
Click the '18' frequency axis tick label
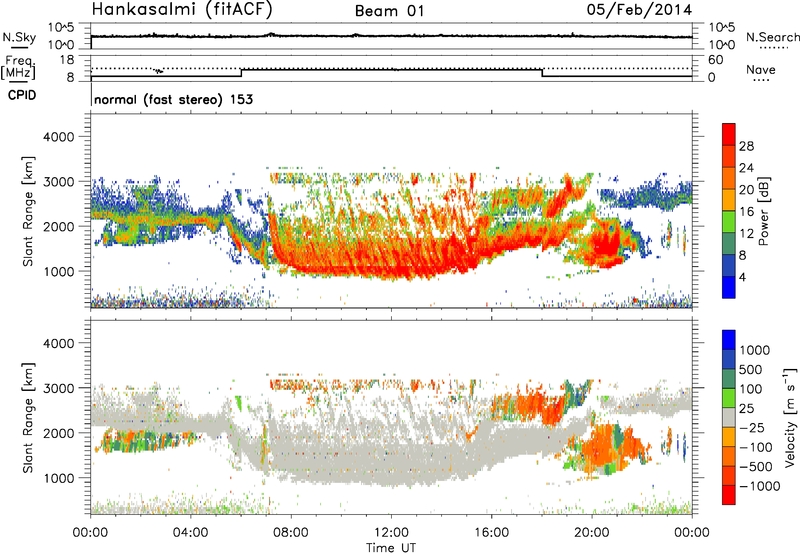point(67,60)
